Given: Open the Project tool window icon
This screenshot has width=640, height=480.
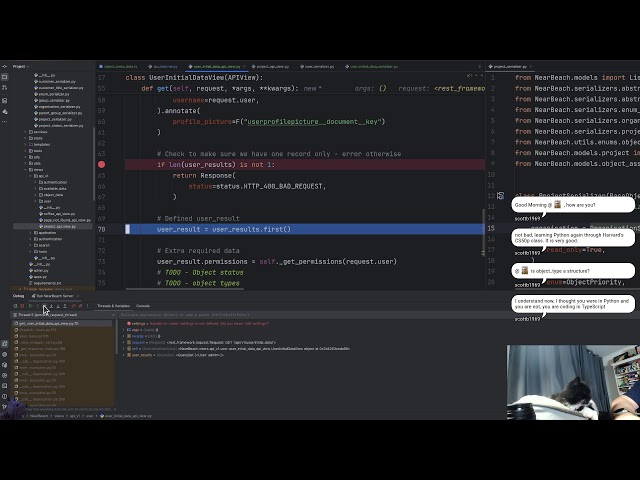Looking at the screenshot, I should click(x=4, y=77).
